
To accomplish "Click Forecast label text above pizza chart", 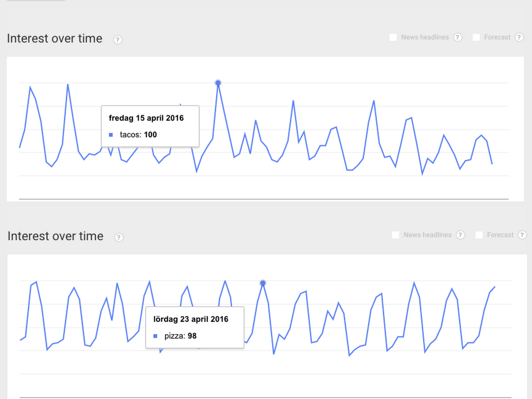I will click(500, 235).
